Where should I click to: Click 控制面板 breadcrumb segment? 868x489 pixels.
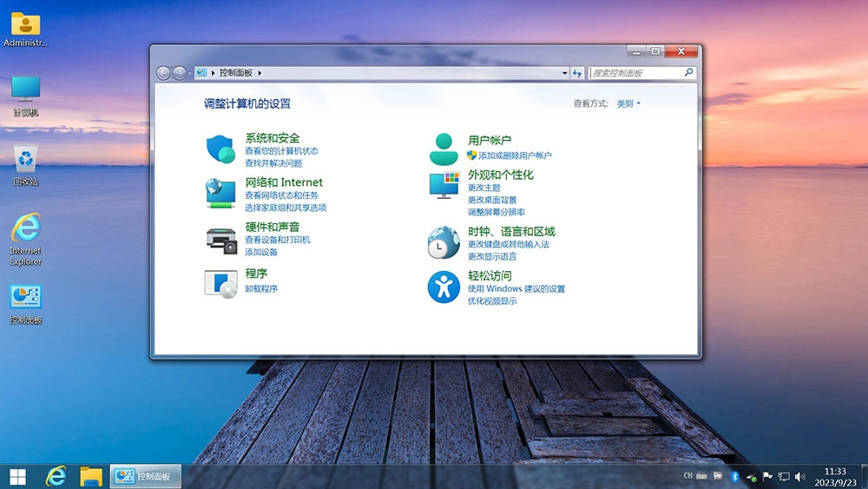point(236,73)
